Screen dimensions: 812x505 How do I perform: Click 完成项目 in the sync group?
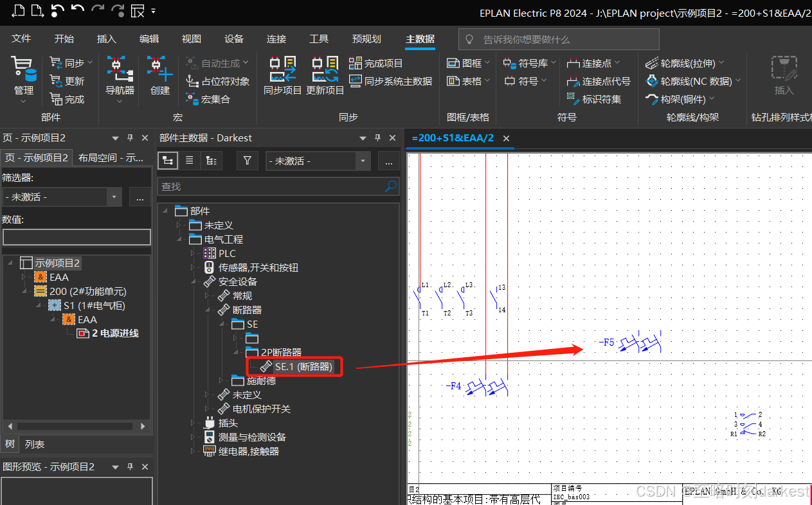pyautogui.click(x=376, y=63)
